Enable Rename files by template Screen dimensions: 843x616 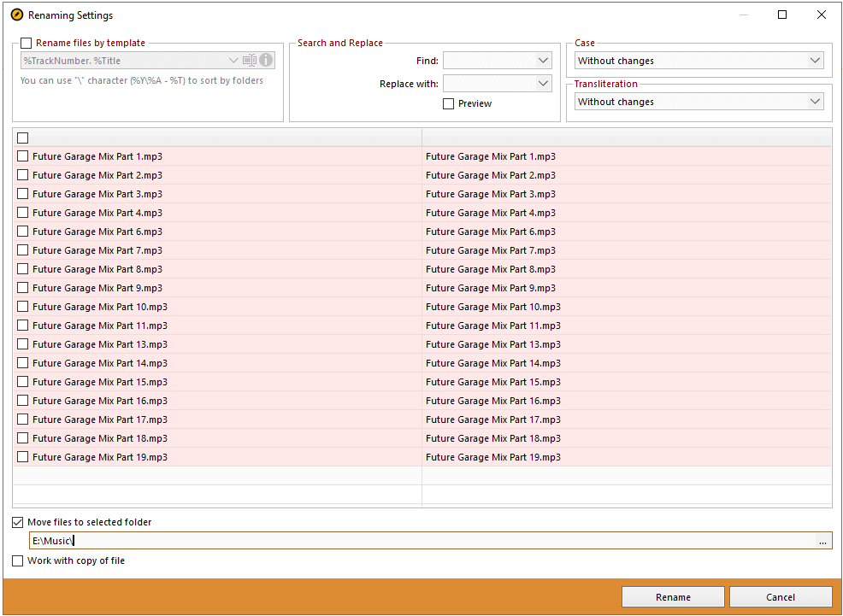click(25, 43)
